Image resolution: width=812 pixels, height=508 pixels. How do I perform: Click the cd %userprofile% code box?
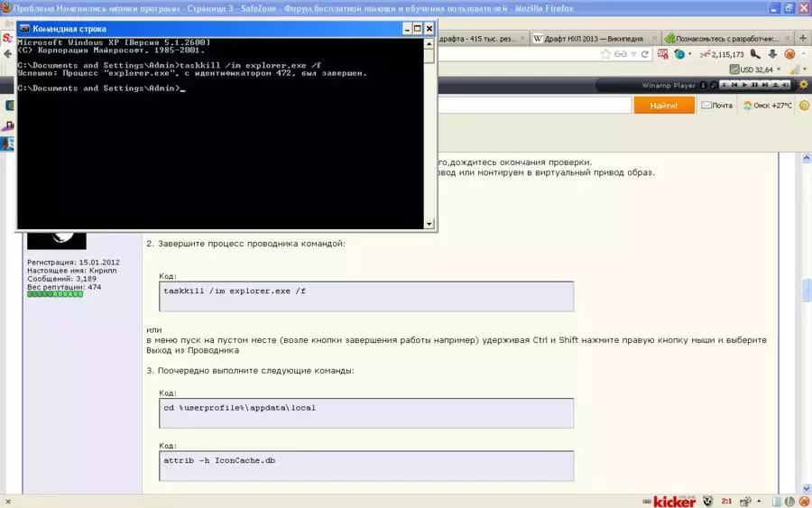(366, 412)
